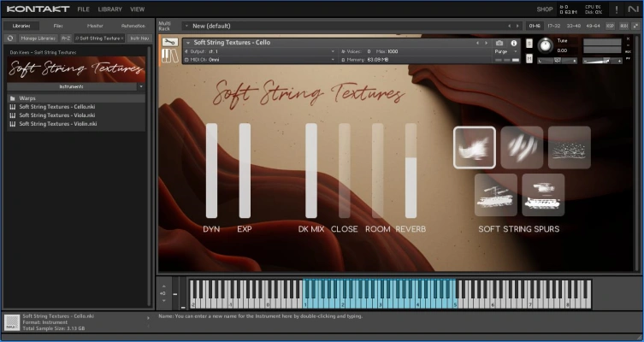
Task: Select the first Soft String Spurs thumbnail
Action: tap(475, 147)
